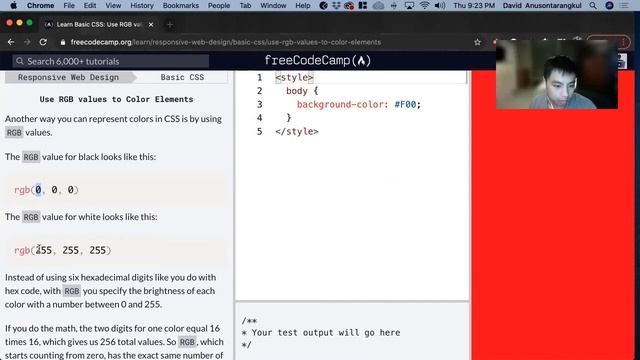
Task: Open the File menu
Action: (69, 5)
